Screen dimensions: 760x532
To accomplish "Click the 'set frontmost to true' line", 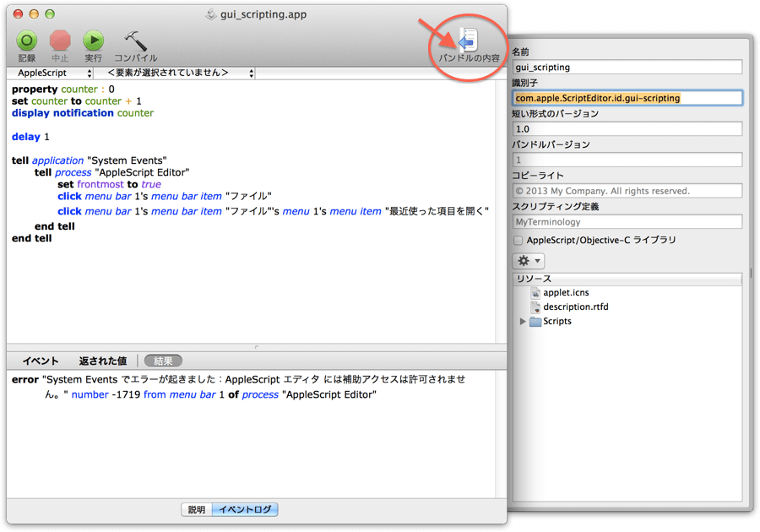I will tap(109, 185).
